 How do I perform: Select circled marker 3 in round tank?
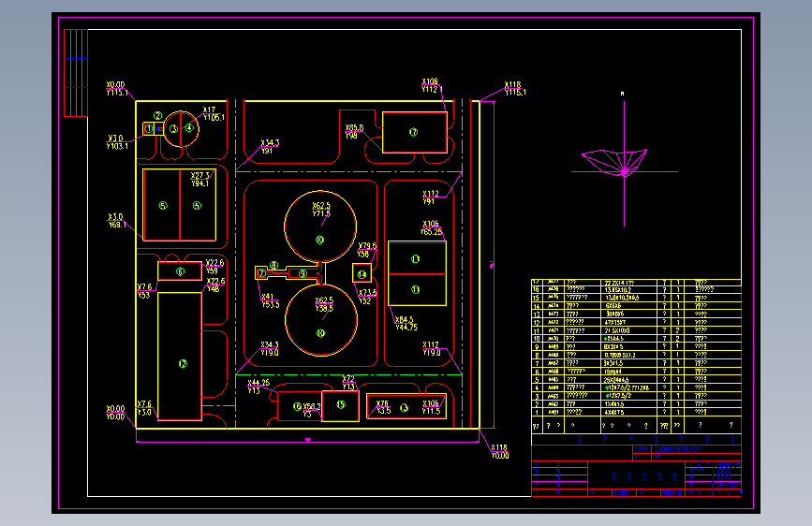pyautogui.click(x=173, y=128)
